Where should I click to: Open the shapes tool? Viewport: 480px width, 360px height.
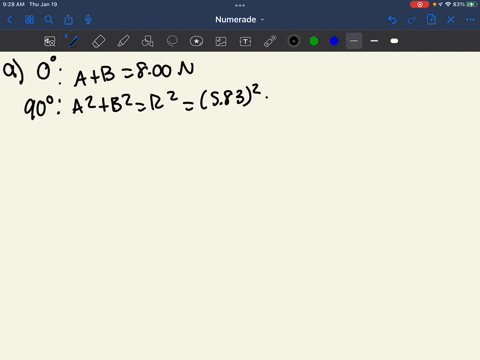pos(148,41)
